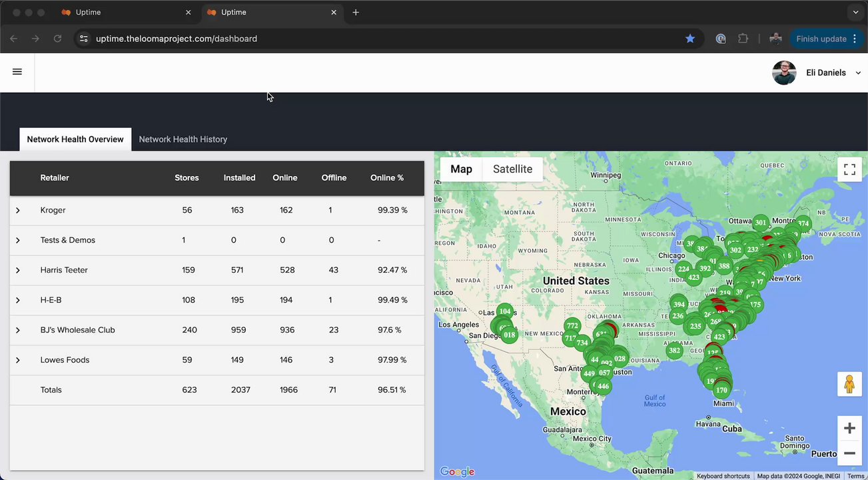Click the Harris Teeter retailer name
This screenshot has height=480, width=868.
point(64,270)
